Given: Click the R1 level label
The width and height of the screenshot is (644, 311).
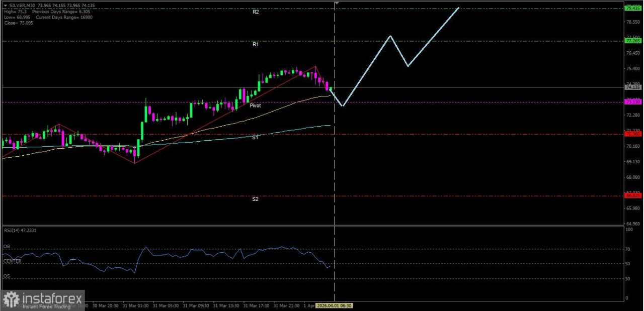Looking at the screenshot, I should [x=256, y=44].
